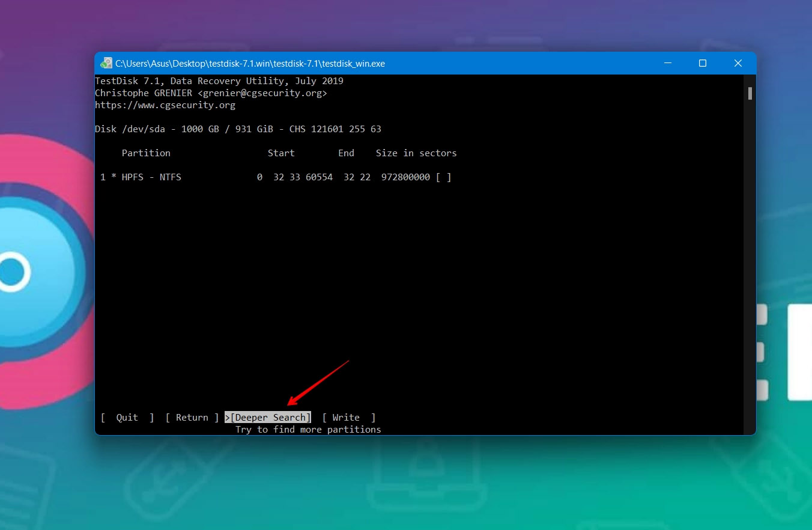Viewport: 812px width, 530px height.
Task: Choose the Write option
Action: click(349, 418)
